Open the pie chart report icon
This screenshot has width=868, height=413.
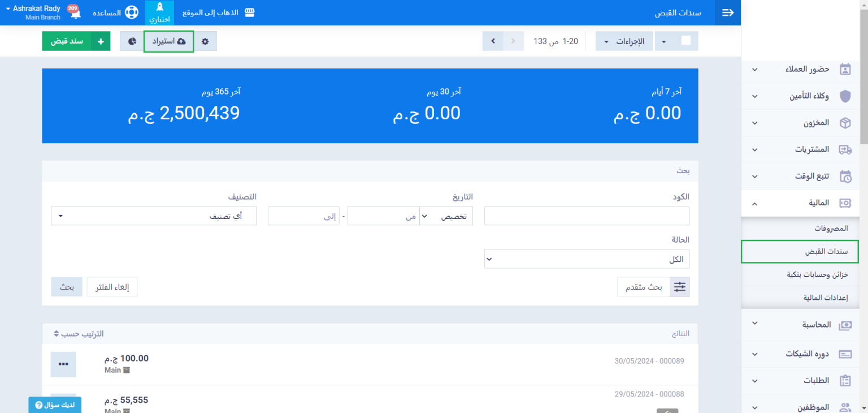[x=132, y=41]
